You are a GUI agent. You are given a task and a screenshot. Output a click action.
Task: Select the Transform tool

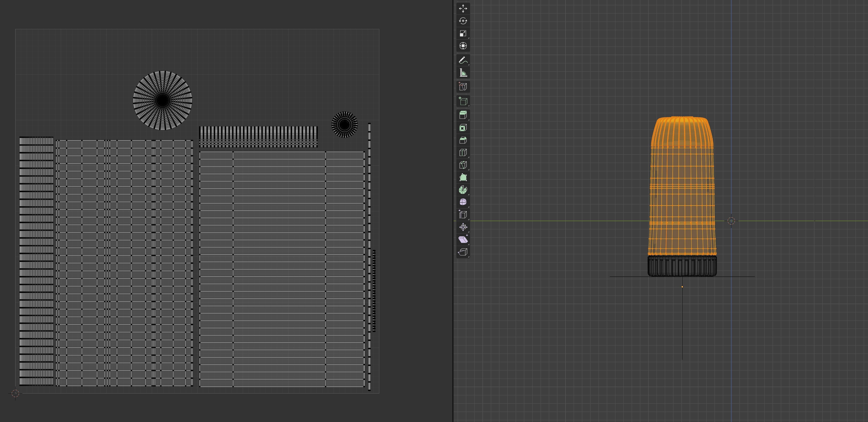pos(463,46)
